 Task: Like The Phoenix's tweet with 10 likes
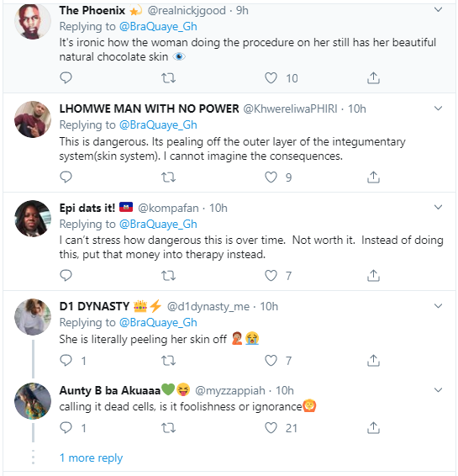click(271, 78)
